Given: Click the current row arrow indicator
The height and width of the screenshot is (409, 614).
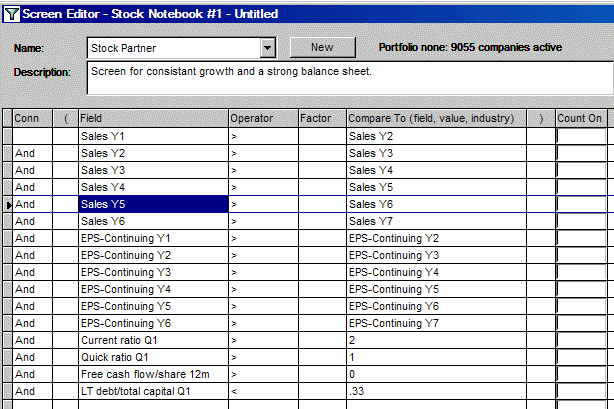Looking at the screenshot, I should 8,204.
